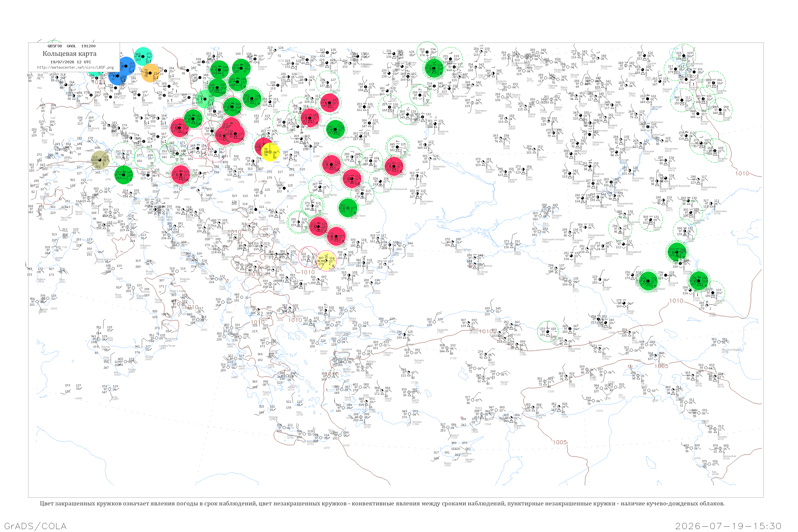Click the "Городовиковск 34845" station label

pyautogui.click(x=596, y=236)
